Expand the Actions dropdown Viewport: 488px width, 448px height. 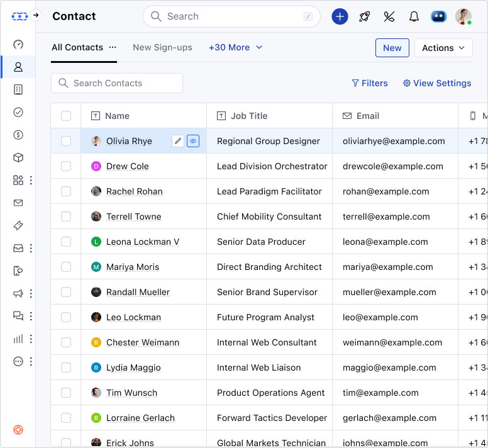click(443, 48)
